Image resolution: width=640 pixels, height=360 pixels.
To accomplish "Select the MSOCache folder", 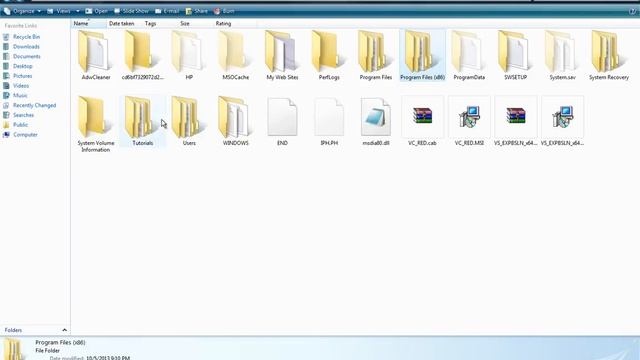I will click(236, 55).
